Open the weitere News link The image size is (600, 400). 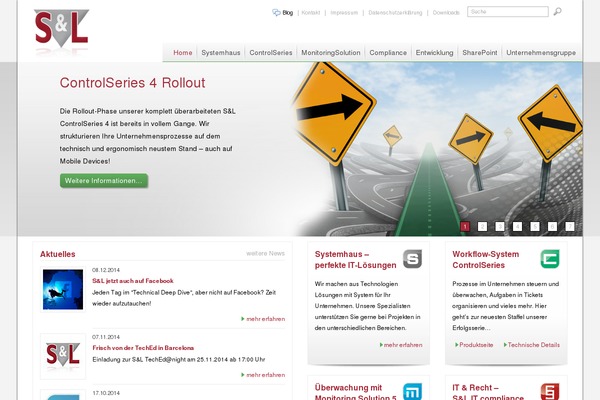click(x=266, y=253)
